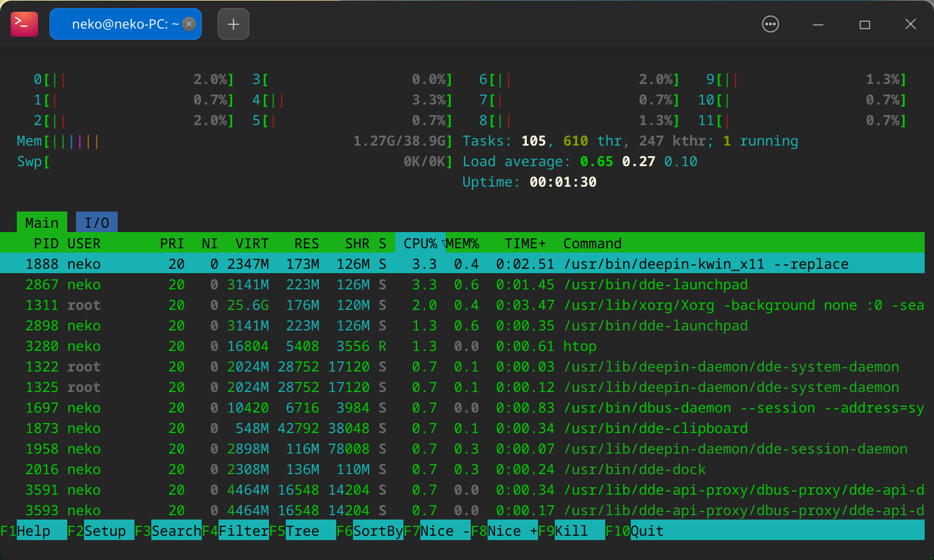Sort by RES column header
The image size is (934, 560).
click(x=306, y=243)
